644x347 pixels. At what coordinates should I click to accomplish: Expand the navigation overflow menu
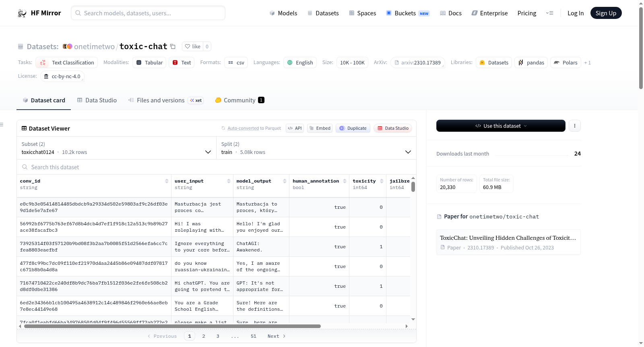(x=549, y=13)
